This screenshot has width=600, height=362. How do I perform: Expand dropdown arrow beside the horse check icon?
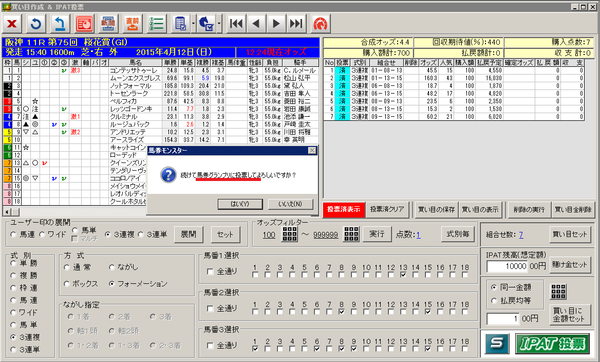click(x=219, y=24)
